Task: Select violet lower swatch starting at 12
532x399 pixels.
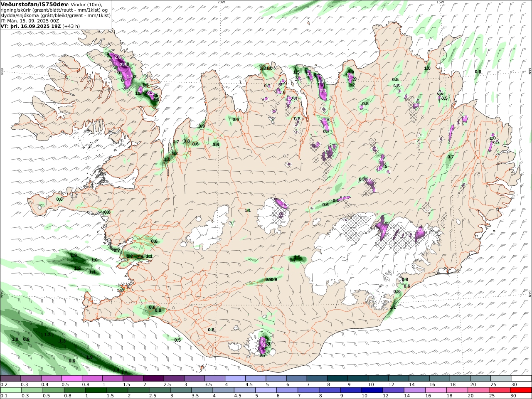Action: click(393, 390)
